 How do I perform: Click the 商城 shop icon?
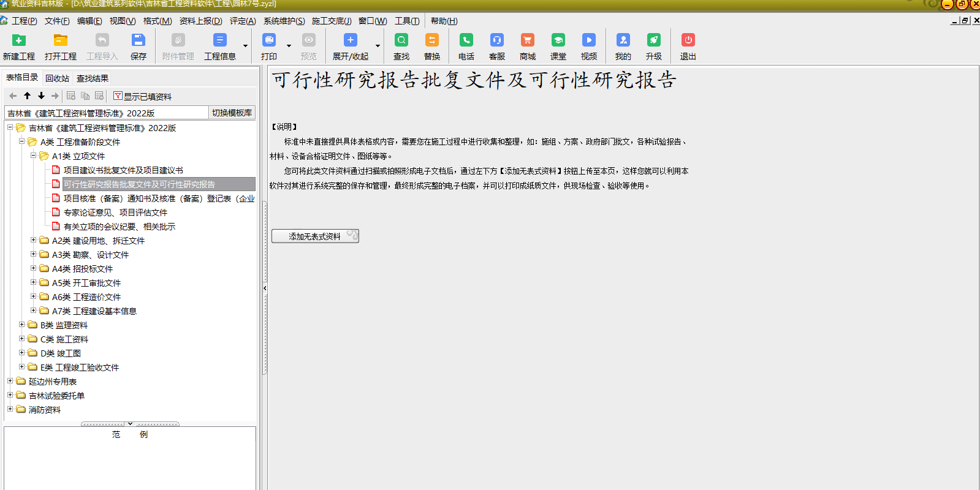527,41
